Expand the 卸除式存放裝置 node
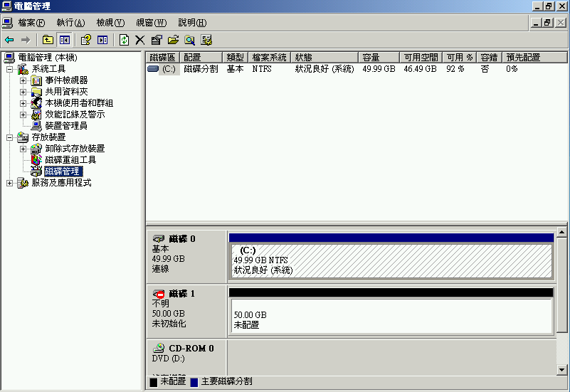 coord(23,149)
